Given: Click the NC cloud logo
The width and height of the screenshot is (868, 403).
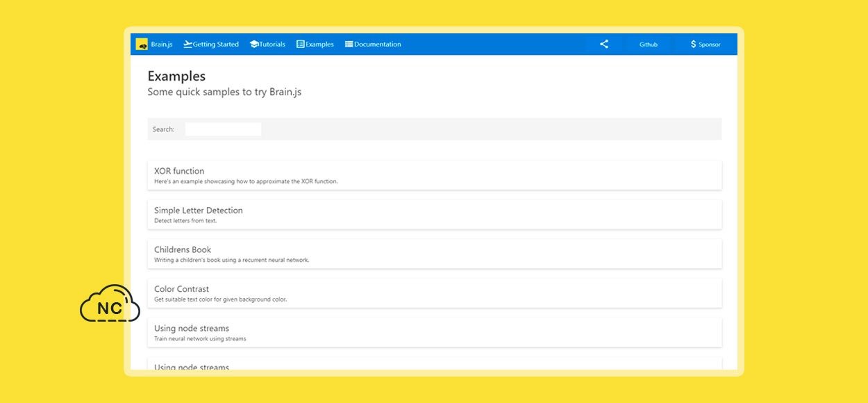Looking at the screenshot, I should pyautogui.click(x=109, y=304).
